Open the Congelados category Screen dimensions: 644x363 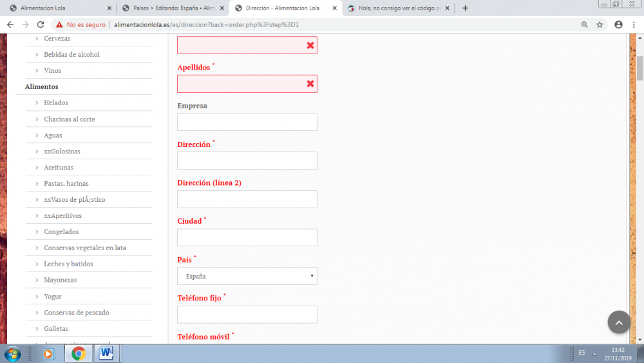[x=61, y=231]
